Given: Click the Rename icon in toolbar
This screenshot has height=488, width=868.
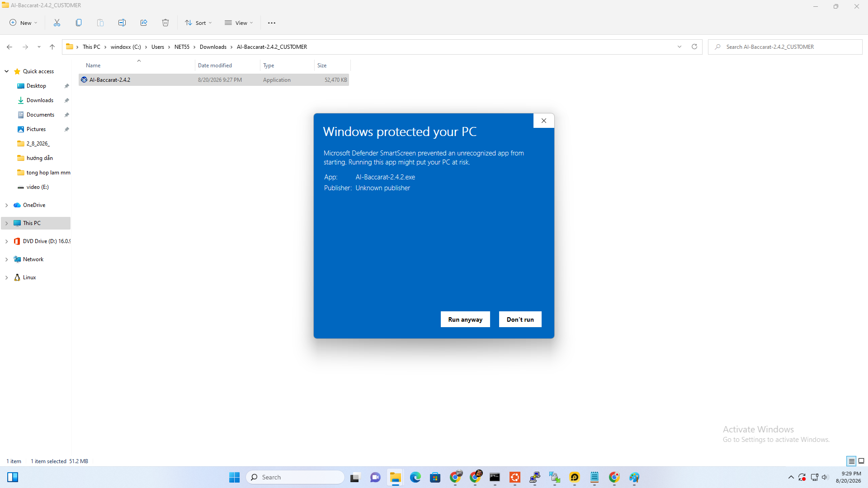Looking at the screenshot, I should tap(122, 23).
